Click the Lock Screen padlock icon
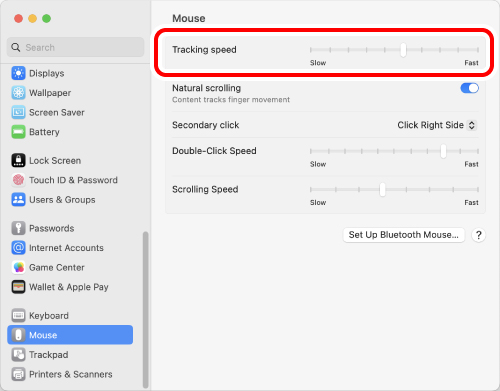Viewport: 500px width, 391px height. (18, 160)
